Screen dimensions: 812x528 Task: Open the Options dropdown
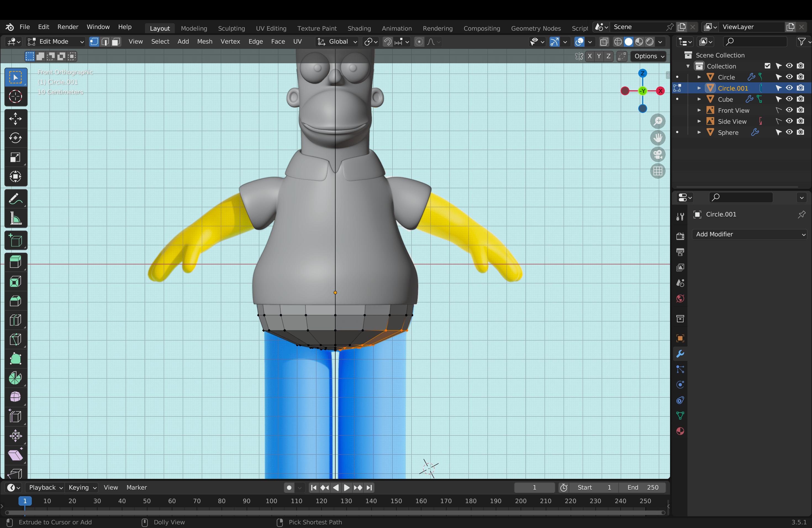tap(648, 56)
